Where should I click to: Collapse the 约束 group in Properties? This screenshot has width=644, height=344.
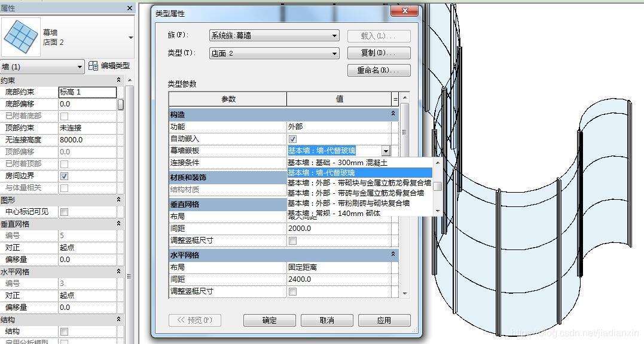click(x=119, y=80)
